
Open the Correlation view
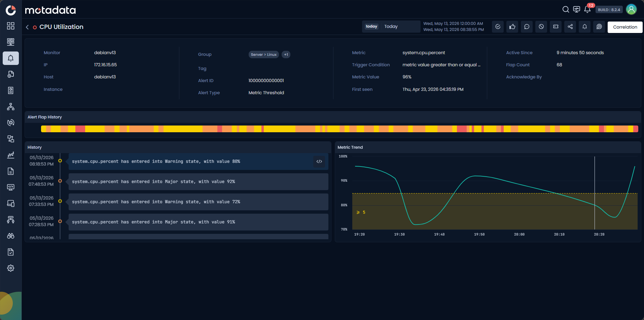pyautogui.click(x=625, y=27)
